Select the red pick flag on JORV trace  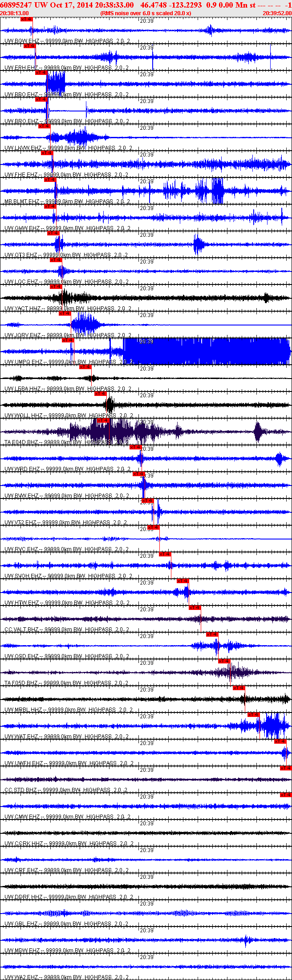tap(65, 313)
